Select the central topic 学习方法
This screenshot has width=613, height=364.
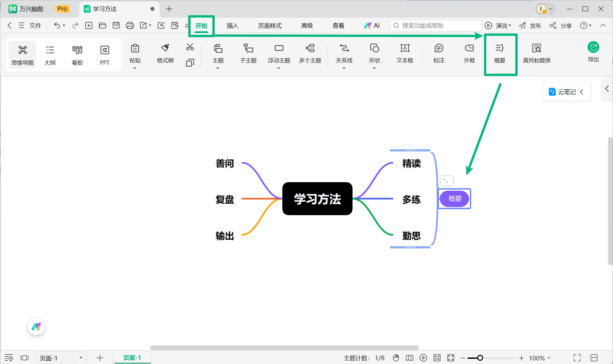tap(317, 198)
